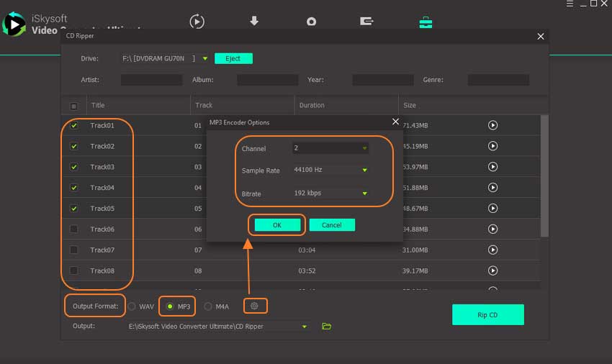Play Track01 preview
The image size is (612, 364).
pyautogui.click(x=492, y=125)
